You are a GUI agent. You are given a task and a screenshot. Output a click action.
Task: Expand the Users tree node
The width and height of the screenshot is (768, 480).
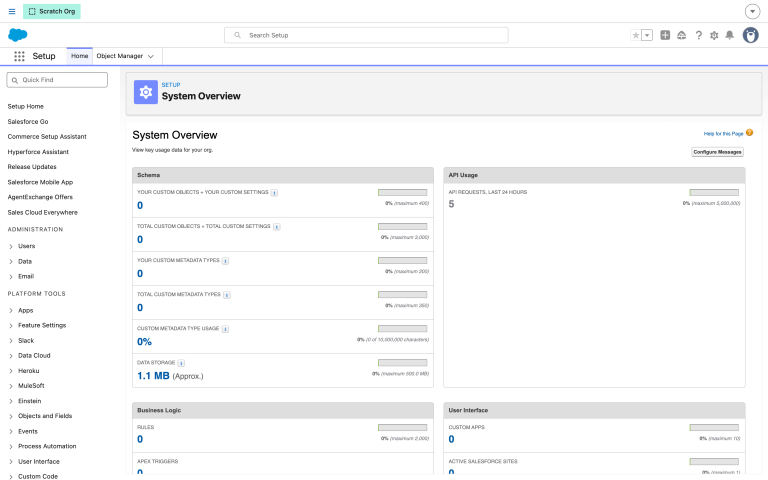point(11,246)
